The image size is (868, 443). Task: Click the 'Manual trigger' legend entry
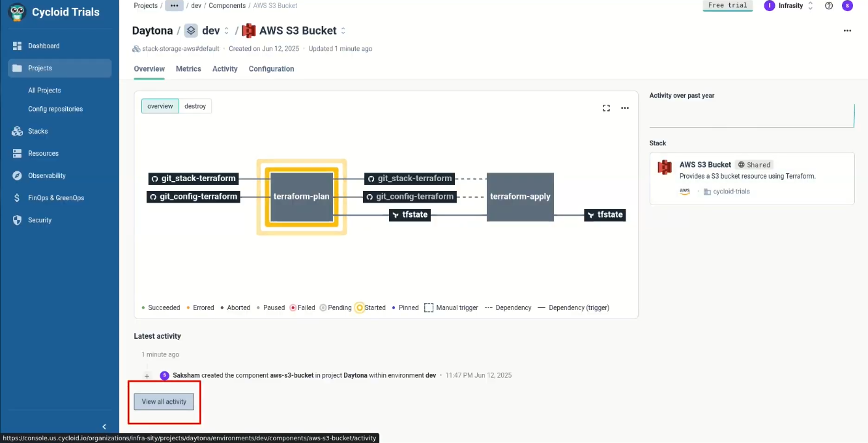[x=451, y=307]
